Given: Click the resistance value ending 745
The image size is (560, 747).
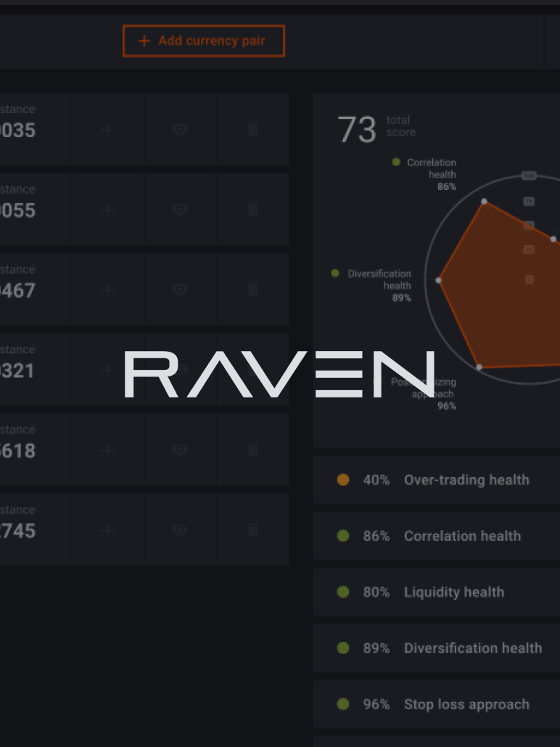Looking at the screenshot, I should 17,531.
